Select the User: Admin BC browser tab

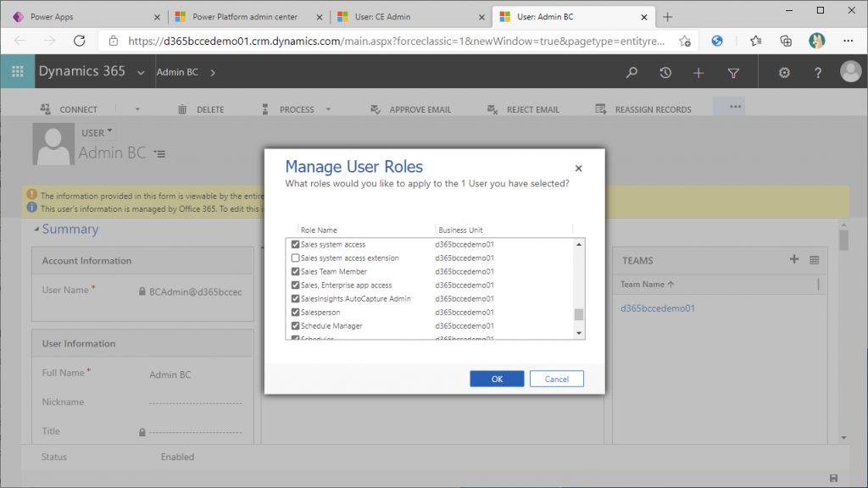coord(574,17)
